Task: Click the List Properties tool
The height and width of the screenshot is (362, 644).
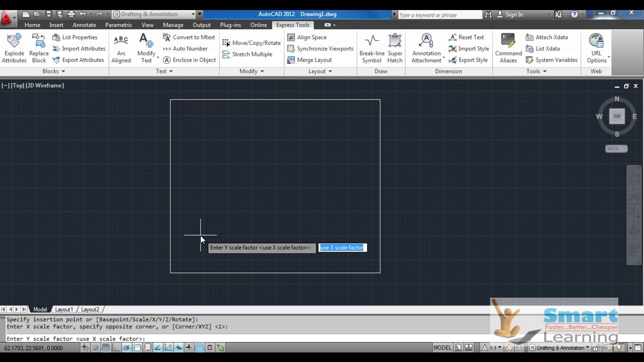Action: [75, 37]
